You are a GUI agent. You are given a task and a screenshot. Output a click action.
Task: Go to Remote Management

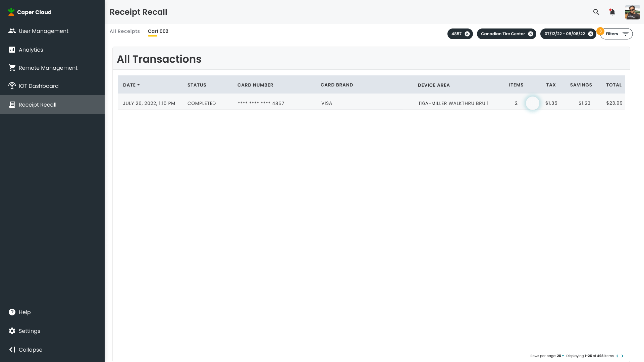(x=48, y=68)
